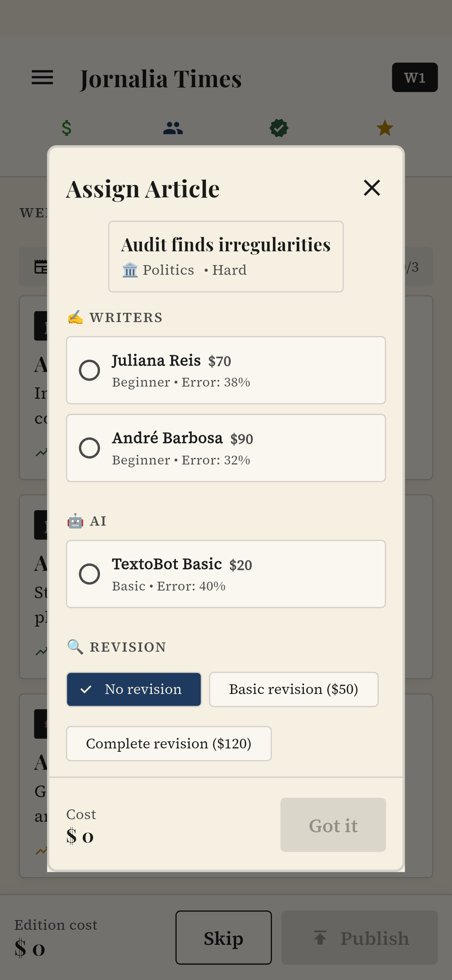The width and height of the screenshot is (452, 980).
Task: Tap the people audience icon
Action: point(173,128)
